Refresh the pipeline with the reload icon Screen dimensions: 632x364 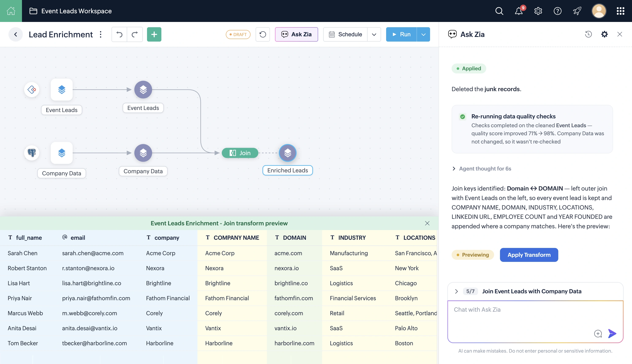(x=263, y=34)
